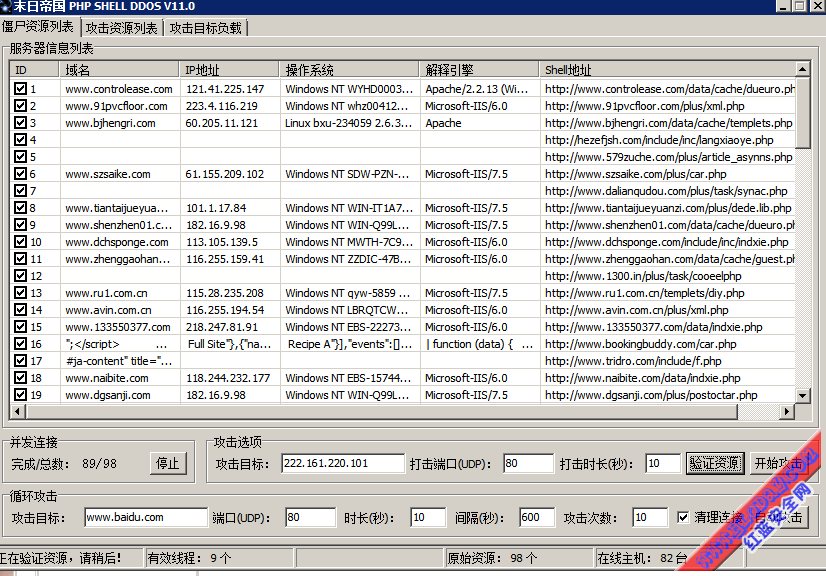The height and width of the screenshot is (576, 826).
Task: Toggle the checkbox for row ID 7
Action: (x=21, y=191)
